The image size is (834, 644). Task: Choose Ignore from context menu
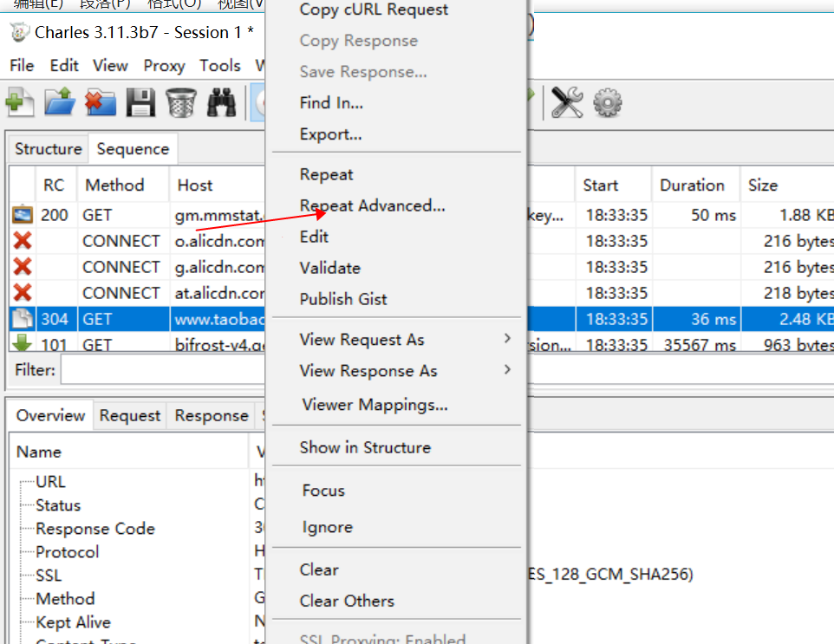327,527
